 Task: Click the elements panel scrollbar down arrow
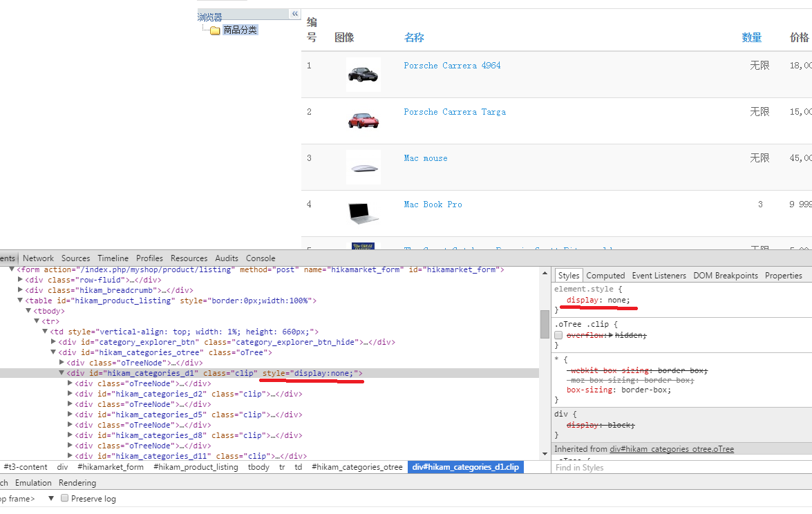(545, 454)
